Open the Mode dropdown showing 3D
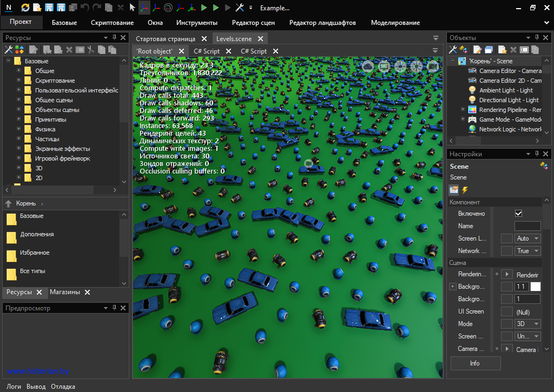Screen dimensions: 554x392 pyautogui.click(x=527, y=324)
